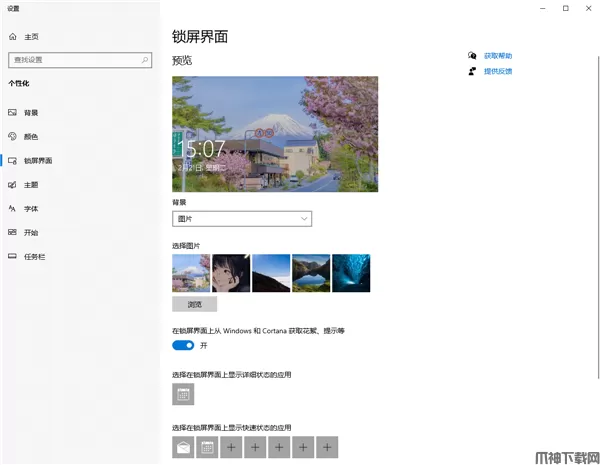The width and height of the screenshot is (600, 465).
Task: Click the 提供反馈 link
Action: coord(497,71)
